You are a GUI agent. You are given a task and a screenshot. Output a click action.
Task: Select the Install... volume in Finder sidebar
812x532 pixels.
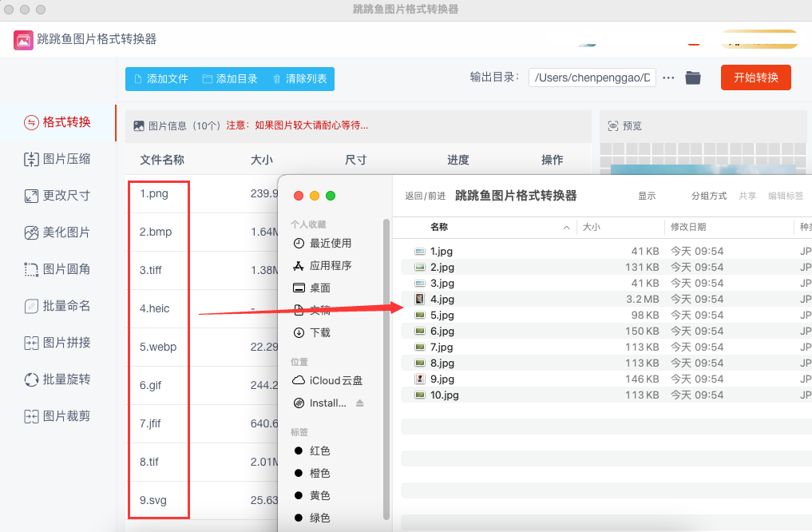pos(320,403)
